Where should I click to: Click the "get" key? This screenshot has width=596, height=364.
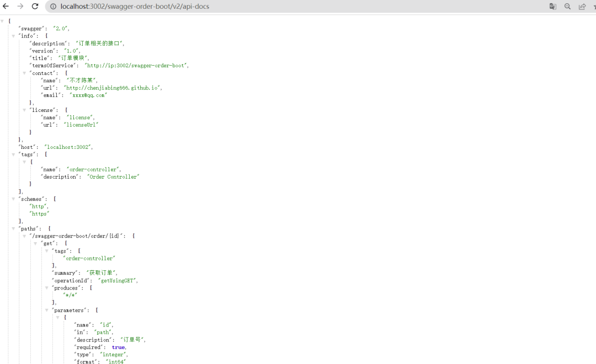click(48, 244)
